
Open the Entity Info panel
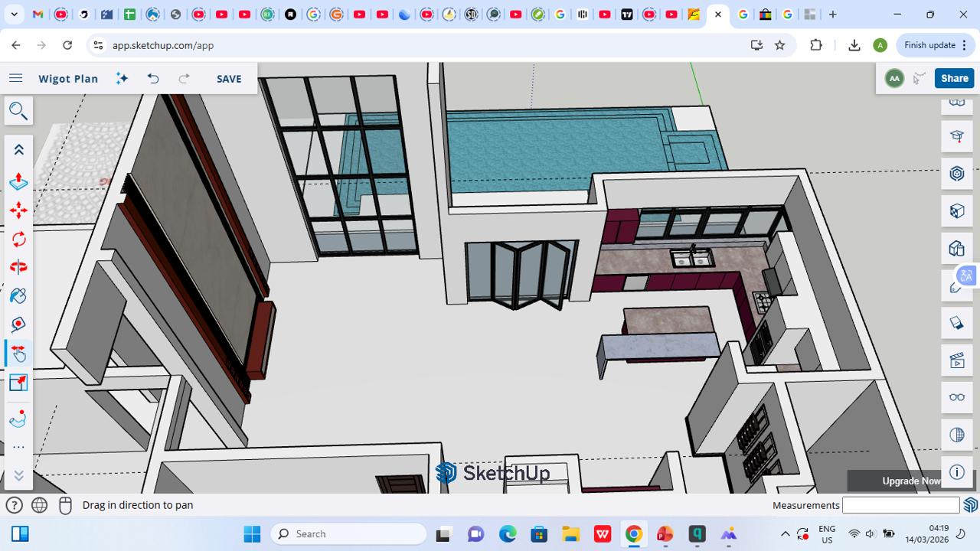point(956,472)
